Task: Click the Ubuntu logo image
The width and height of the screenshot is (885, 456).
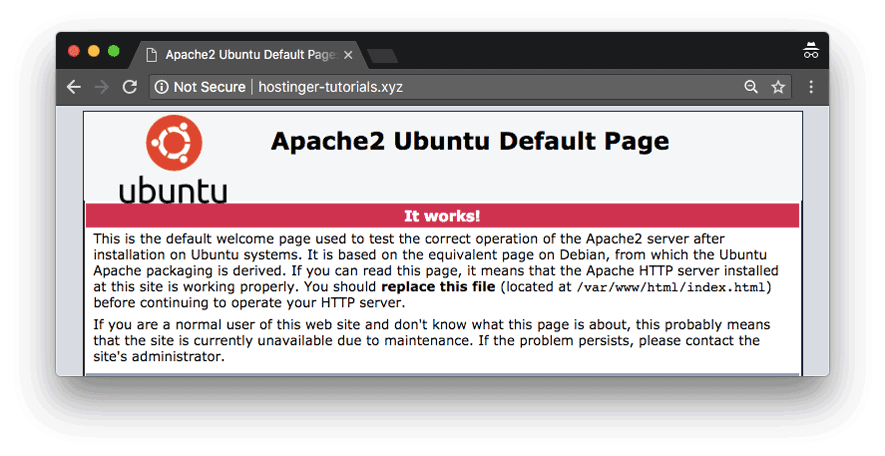Action: 173,159
